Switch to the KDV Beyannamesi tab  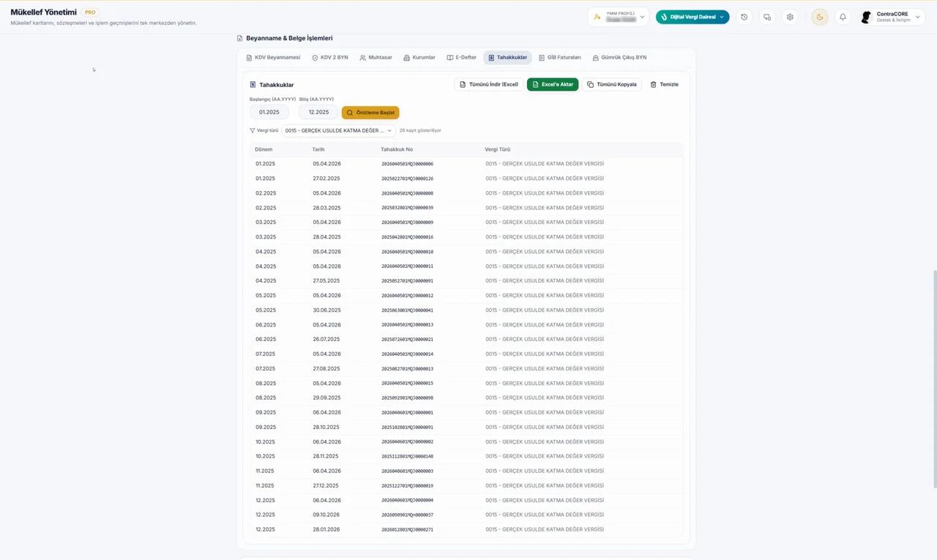(x=273, y=57)
